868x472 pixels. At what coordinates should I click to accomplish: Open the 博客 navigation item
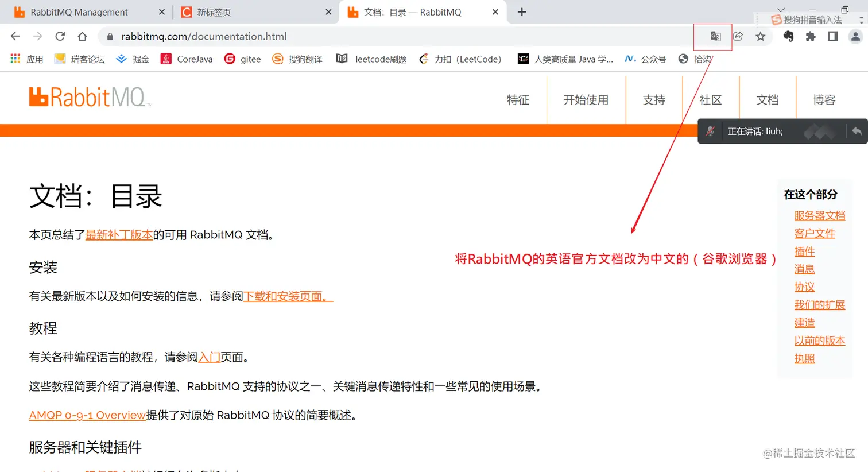click(x=824, y=100)
